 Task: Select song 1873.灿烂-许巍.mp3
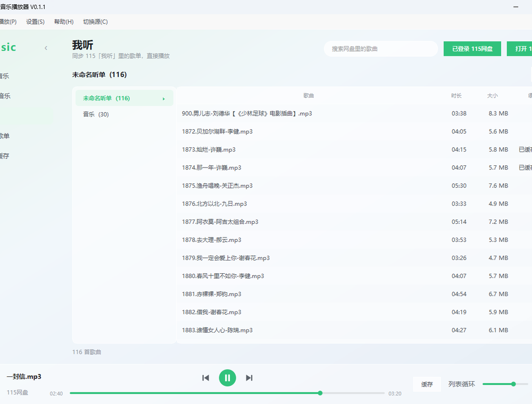[354, 149]
